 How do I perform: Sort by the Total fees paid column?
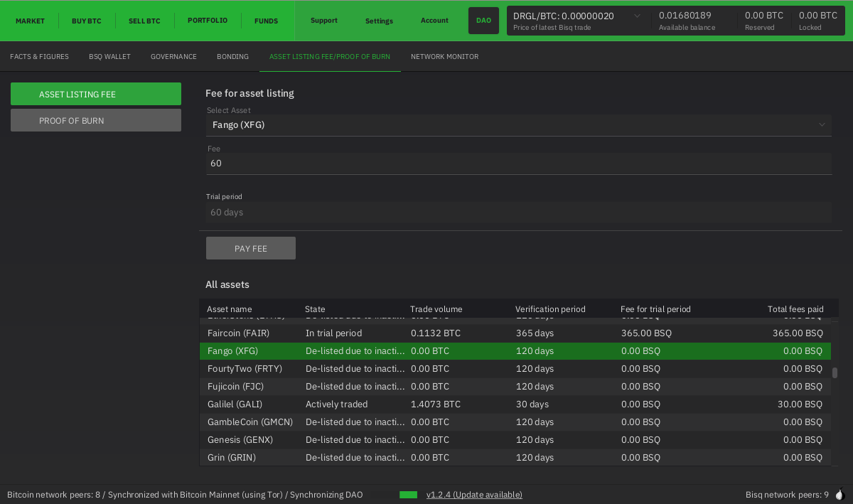[795, 309]
